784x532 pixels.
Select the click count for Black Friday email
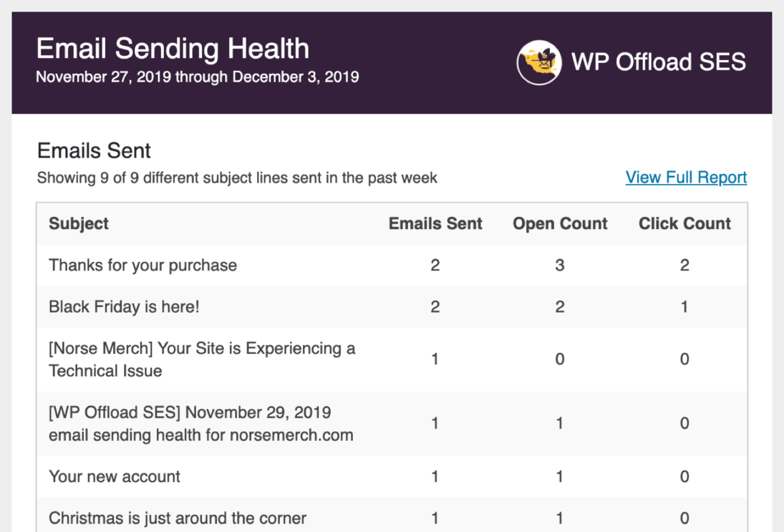(684, 306)
